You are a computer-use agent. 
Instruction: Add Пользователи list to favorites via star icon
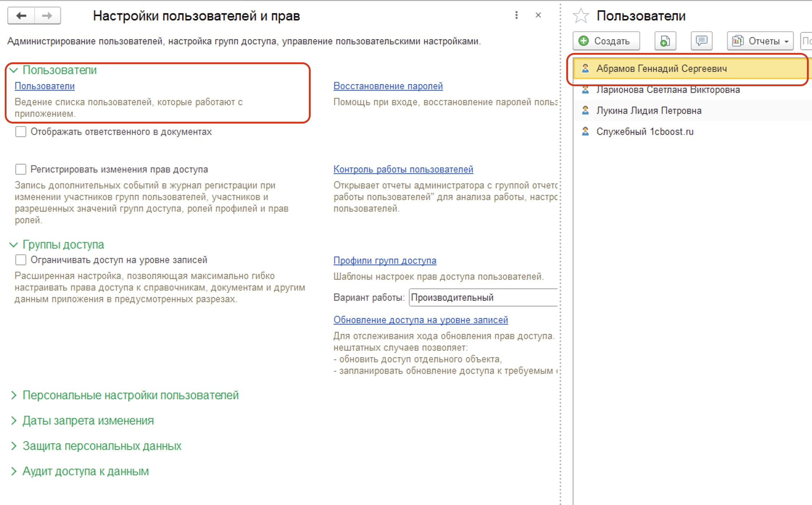click(581, 16)
